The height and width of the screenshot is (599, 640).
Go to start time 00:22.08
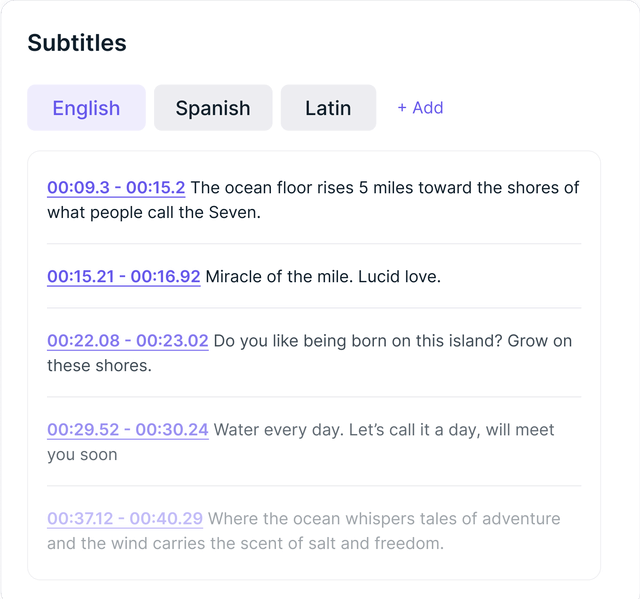(x=85, y=341)
